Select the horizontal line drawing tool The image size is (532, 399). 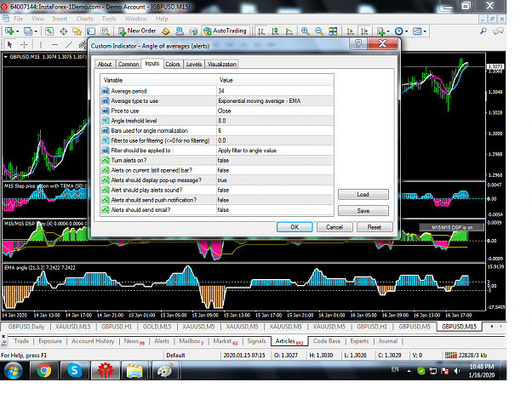tap(55, 44)
